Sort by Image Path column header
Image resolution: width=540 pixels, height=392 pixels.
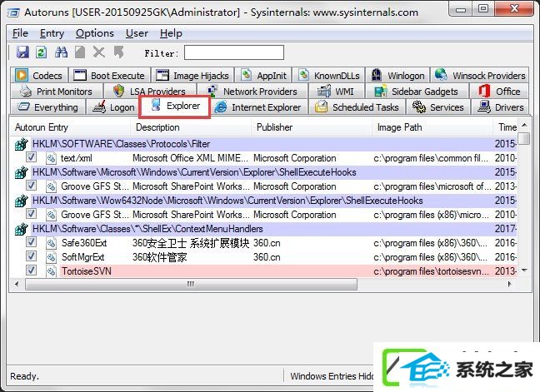tap(432, 127)
